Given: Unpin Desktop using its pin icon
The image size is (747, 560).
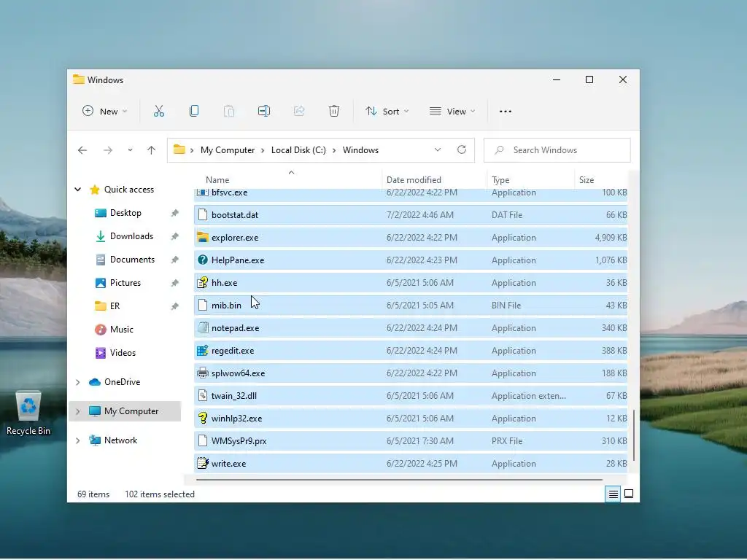Looking at the screenshot, I should click(x=175, y=213).
